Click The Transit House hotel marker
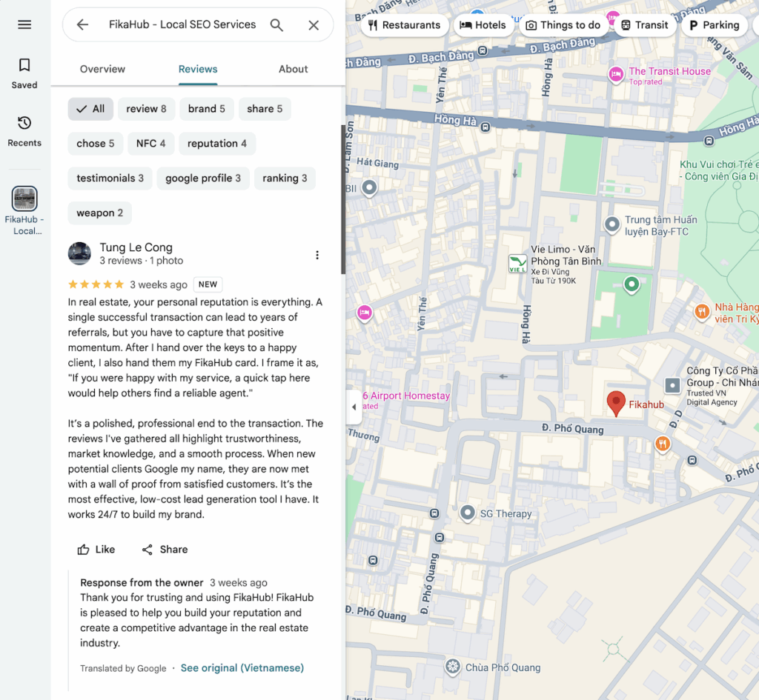Image resolution: width=759 pixels, height=700 pixels. 616,75
